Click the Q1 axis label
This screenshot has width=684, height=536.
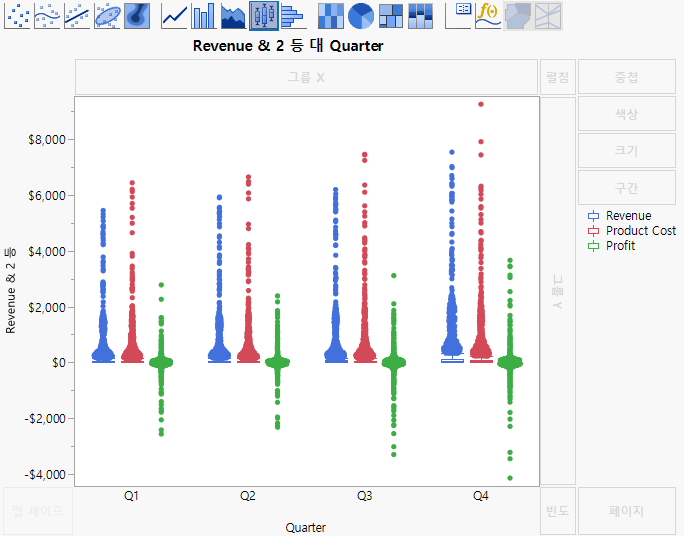point(131,496)
